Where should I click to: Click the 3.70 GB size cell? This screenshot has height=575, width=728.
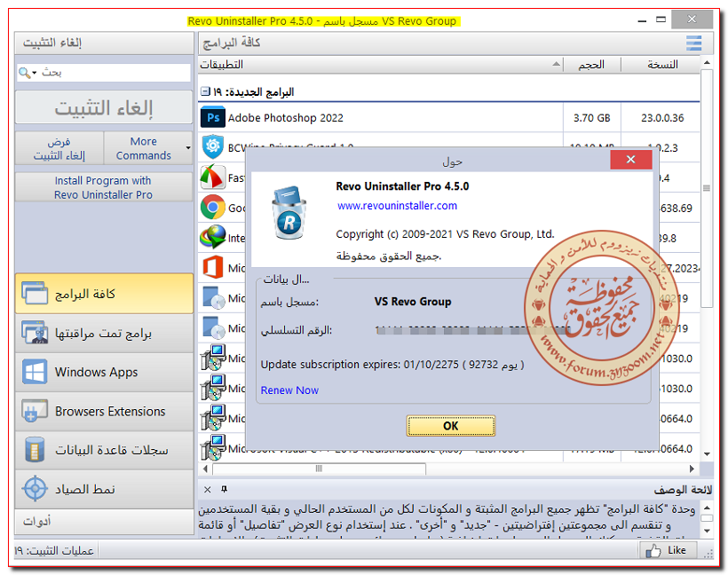[x=591, y=118]
